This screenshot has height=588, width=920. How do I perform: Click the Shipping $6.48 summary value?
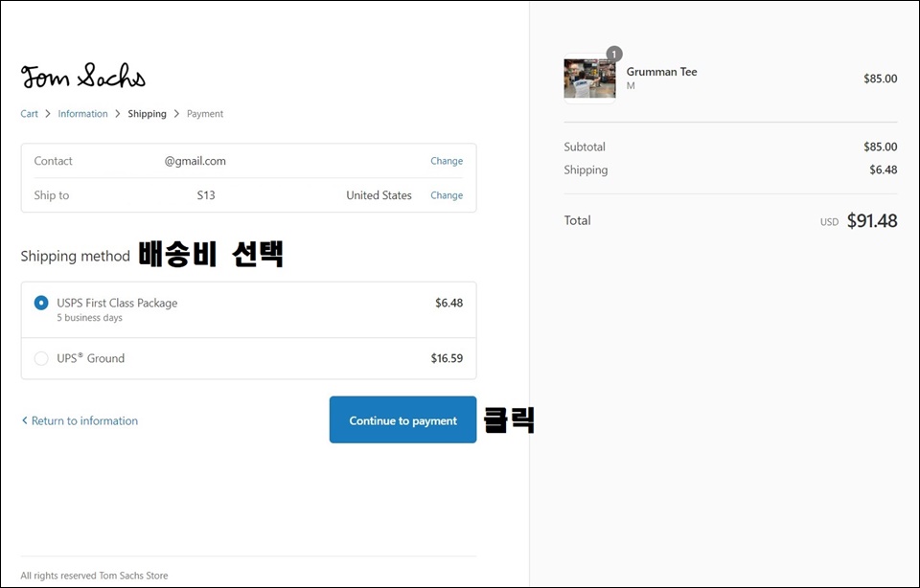pyautogui.click(x=883, y=170)
